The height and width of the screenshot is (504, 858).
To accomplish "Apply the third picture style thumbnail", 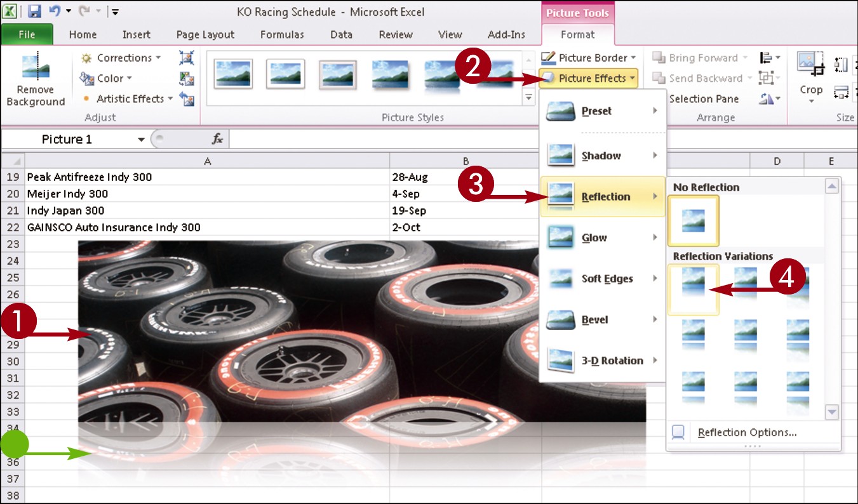I will pos(337,74).
